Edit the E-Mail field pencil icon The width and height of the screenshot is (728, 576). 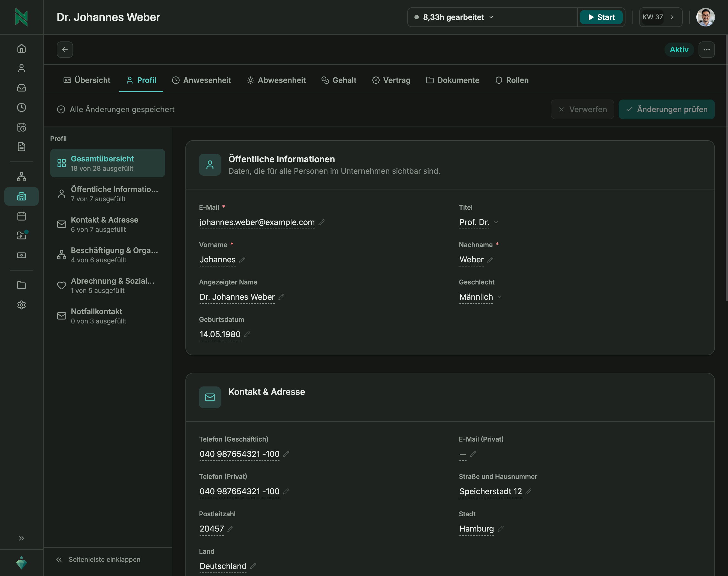(x=321, y=222)
